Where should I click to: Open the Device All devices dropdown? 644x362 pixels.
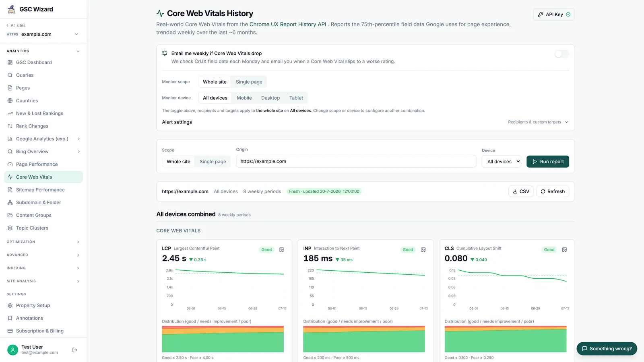502,161
